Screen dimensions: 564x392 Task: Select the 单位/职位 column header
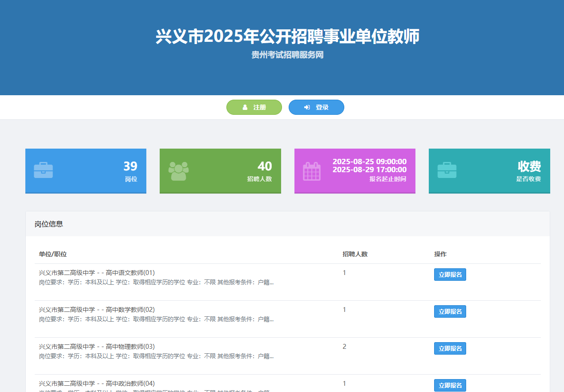click(x=52, y=254)
